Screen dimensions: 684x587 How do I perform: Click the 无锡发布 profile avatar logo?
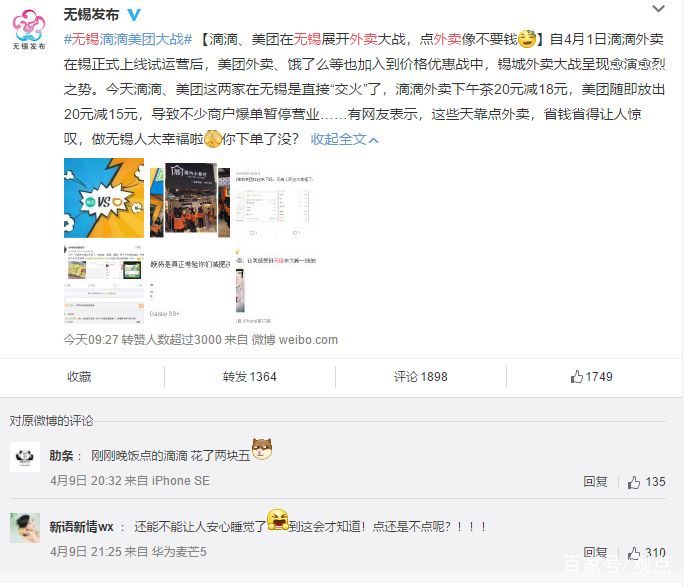click(29, 29)
